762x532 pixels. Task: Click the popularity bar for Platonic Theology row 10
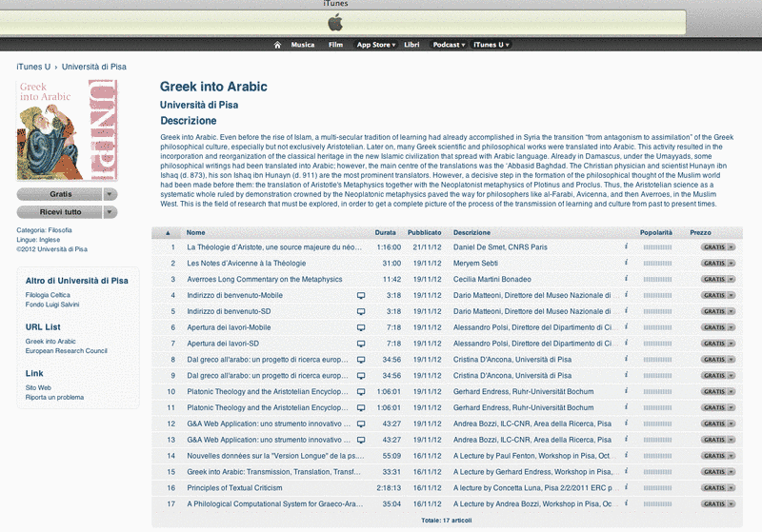[x=657, y=391]
